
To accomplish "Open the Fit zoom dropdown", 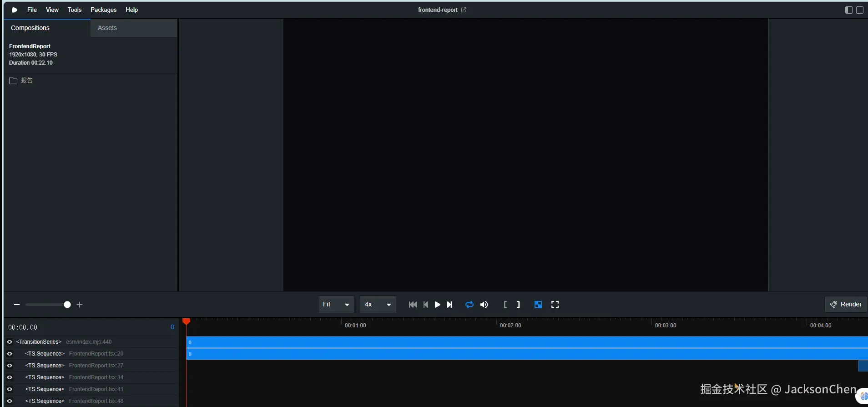I will pyautogui.click(x=336, y=305).
